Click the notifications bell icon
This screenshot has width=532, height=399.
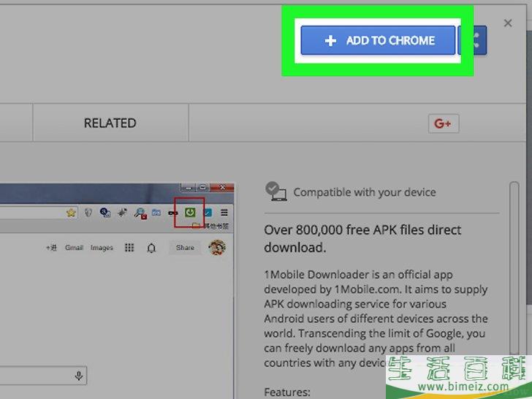151,248
